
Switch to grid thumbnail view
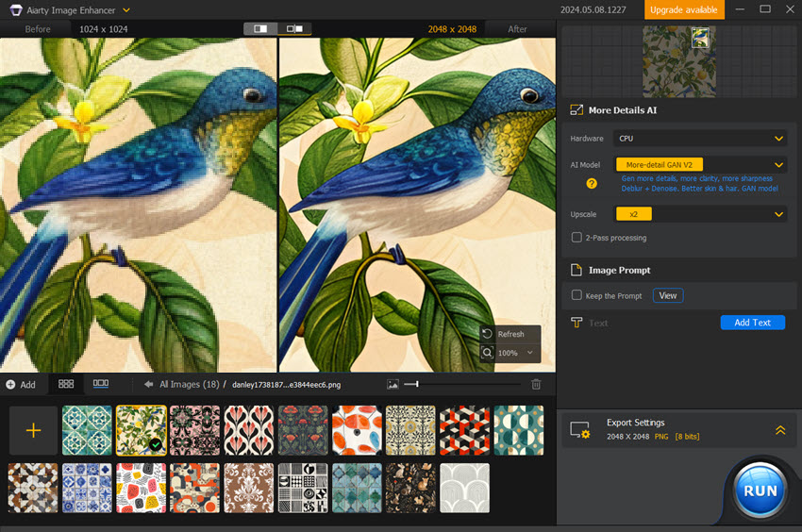click(x=66, y=384)
